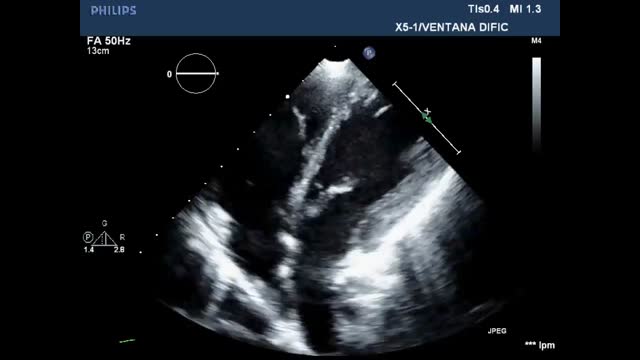This screenshot has width=640, height=360.
Task: Click the M4 grayscale map label
Action: (x=536, y=41)
